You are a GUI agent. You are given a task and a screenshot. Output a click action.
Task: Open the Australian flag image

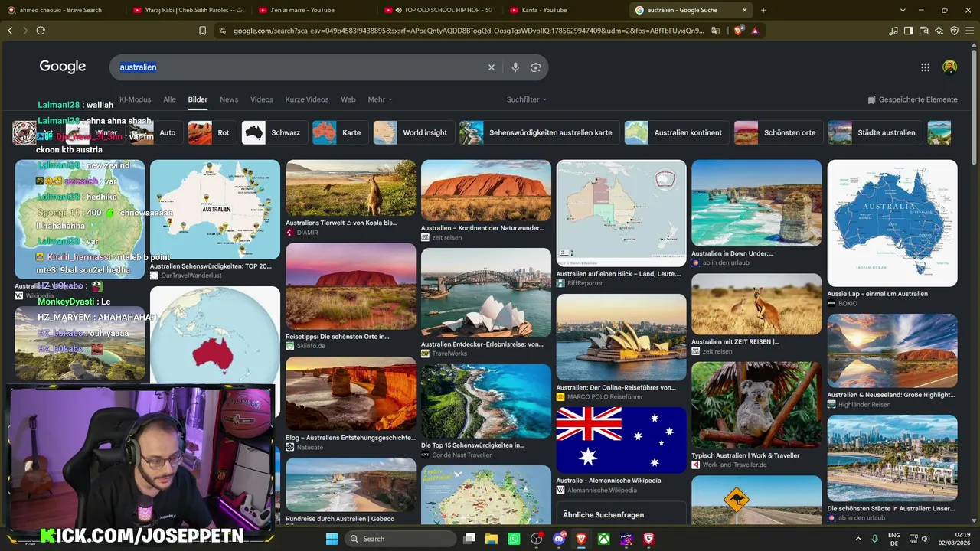[x=621, y=440]
